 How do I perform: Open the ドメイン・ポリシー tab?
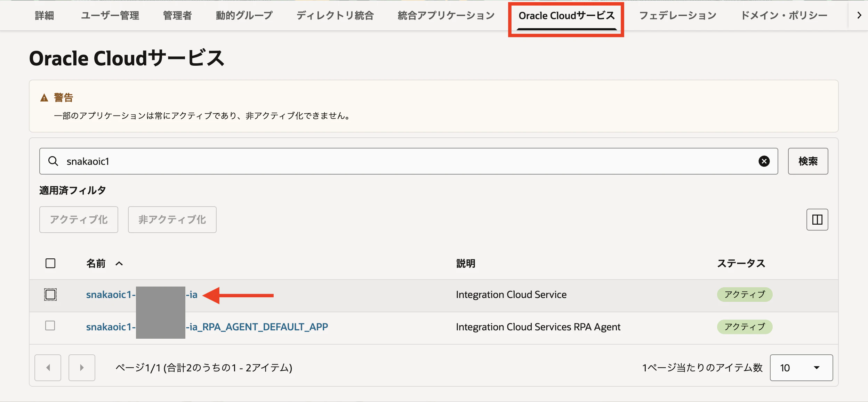[784, 15]
